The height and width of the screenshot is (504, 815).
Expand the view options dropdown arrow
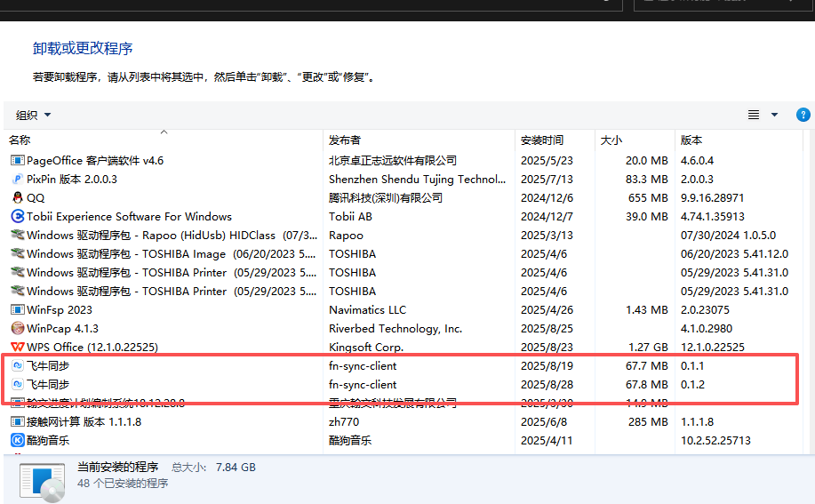click(774, 115)
